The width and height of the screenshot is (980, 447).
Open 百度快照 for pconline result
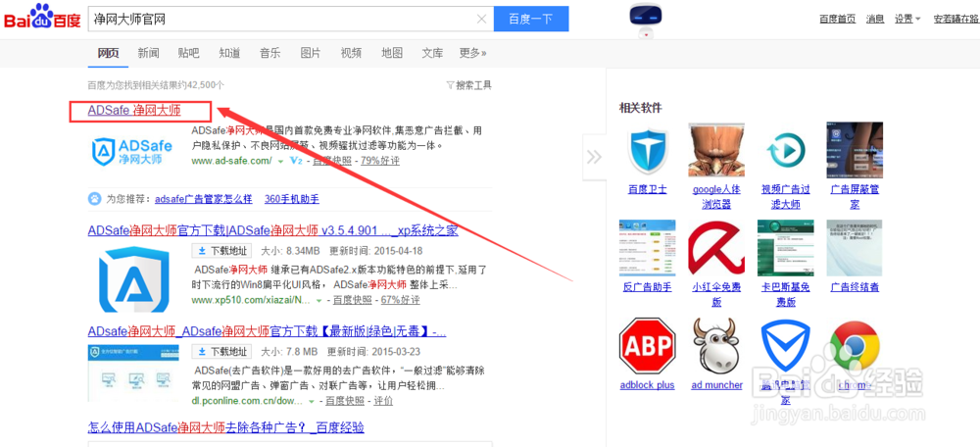click(344, 401)
